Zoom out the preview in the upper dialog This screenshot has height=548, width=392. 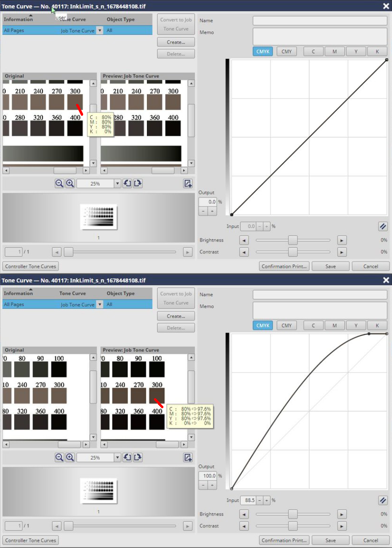click(x=59, y=184)
